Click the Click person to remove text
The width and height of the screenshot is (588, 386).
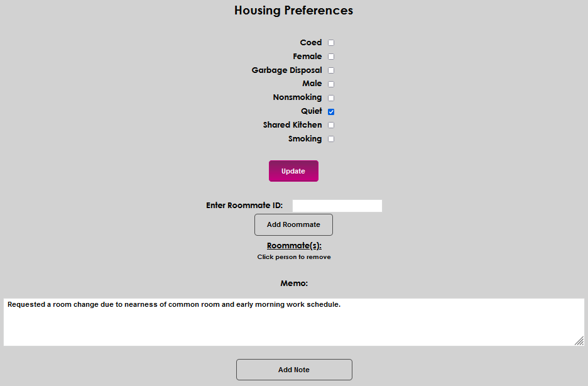click(x=293, y=256)
